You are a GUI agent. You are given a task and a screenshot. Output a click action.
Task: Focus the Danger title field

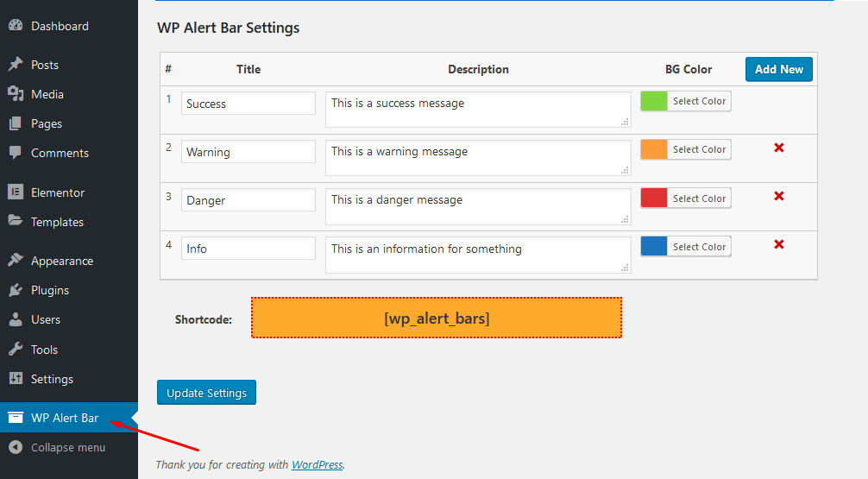click(x=248, y=200)
